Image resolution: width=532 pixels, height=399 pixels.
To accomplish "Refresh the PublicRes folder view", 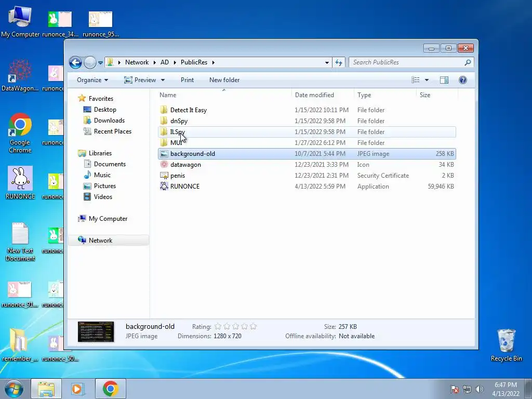I will point(339,62).
